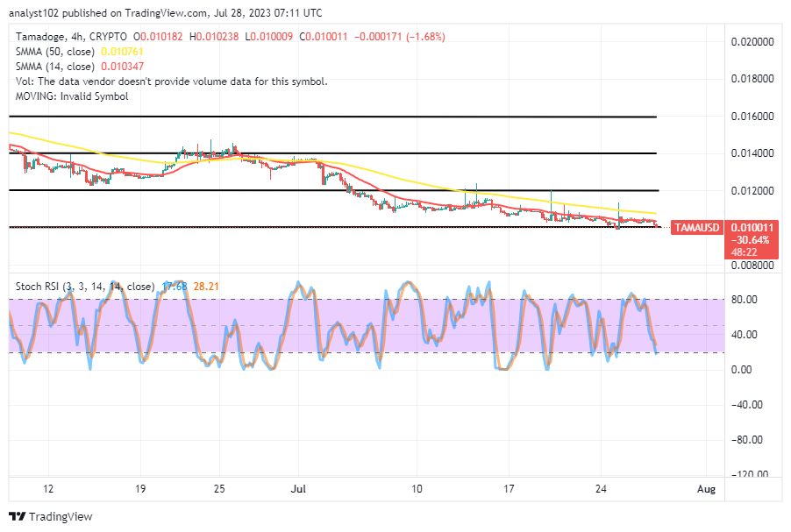
Task: Click the TradingView logo at bottom left
Action: tap(51, 516)
